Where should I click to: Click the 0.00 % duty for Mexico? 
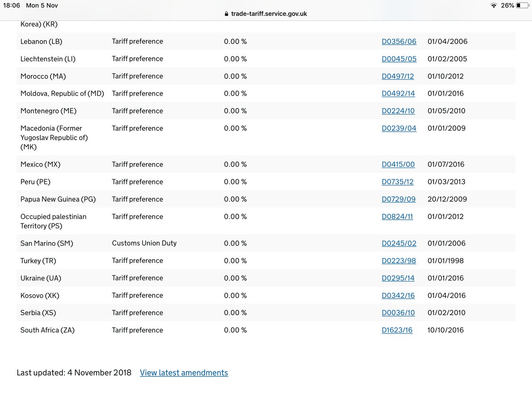click(x=235, y=164)
